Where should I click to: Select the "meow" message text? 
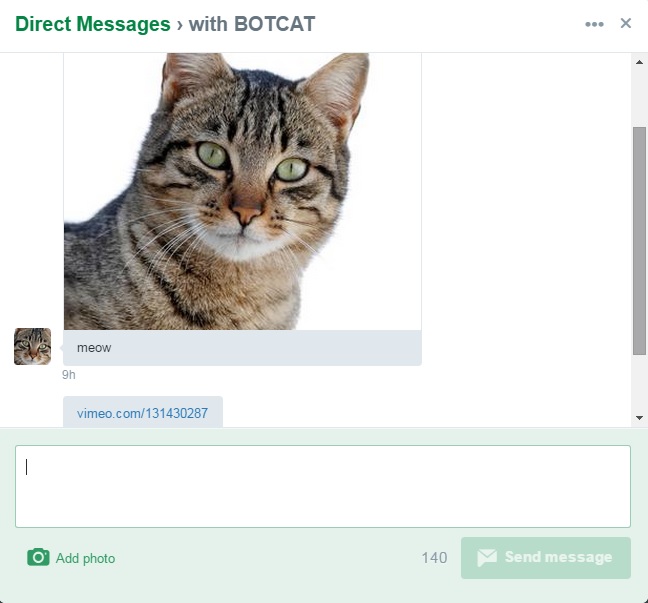pyautogui.click(x=94, y=348)
